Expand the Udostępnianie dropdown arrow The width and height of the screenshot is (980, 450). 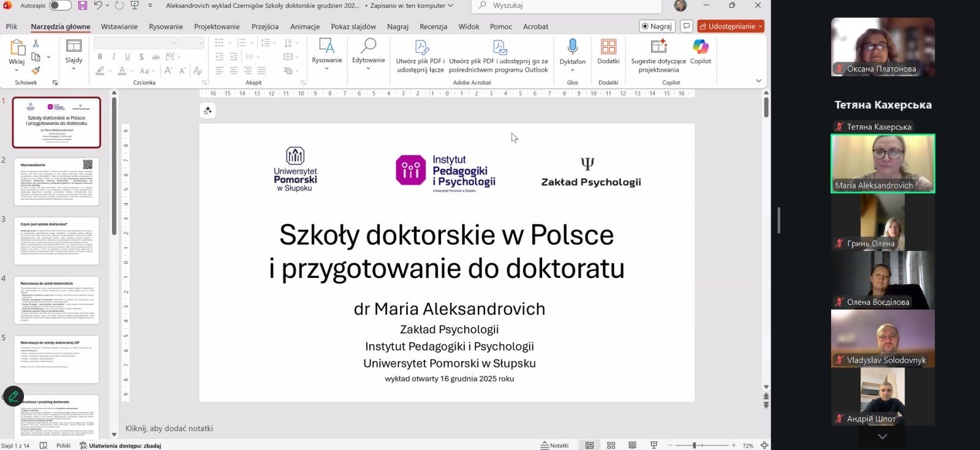(x=760, y=26)
